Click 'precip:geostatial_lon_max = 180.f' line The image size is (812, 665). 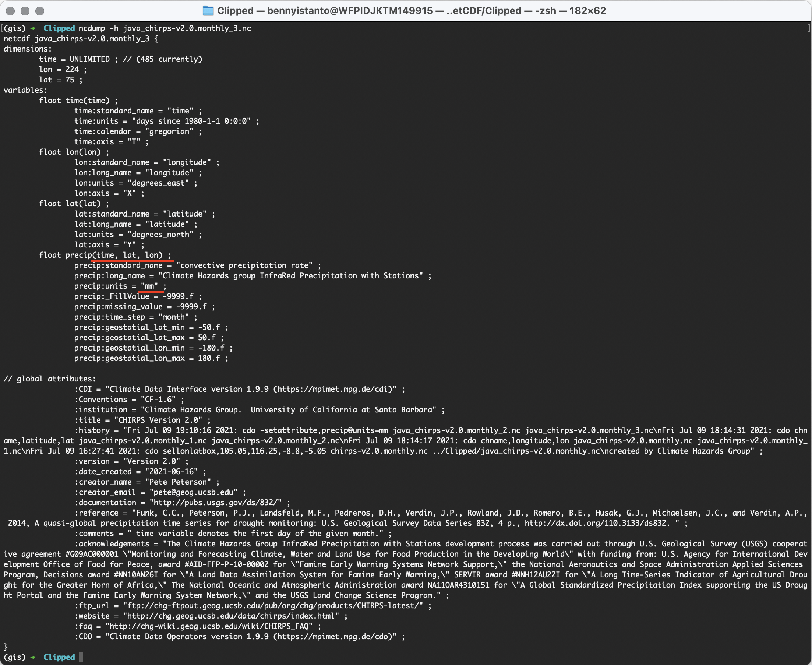(151, 359)
